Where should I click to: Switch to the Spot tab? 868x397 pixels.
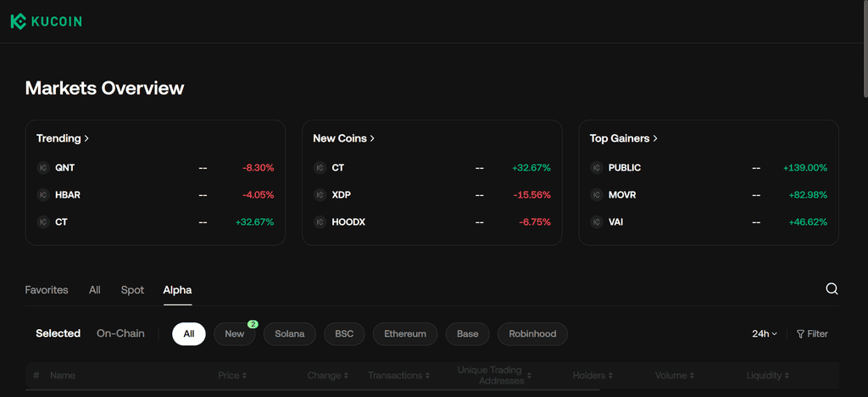click(132, 289)
